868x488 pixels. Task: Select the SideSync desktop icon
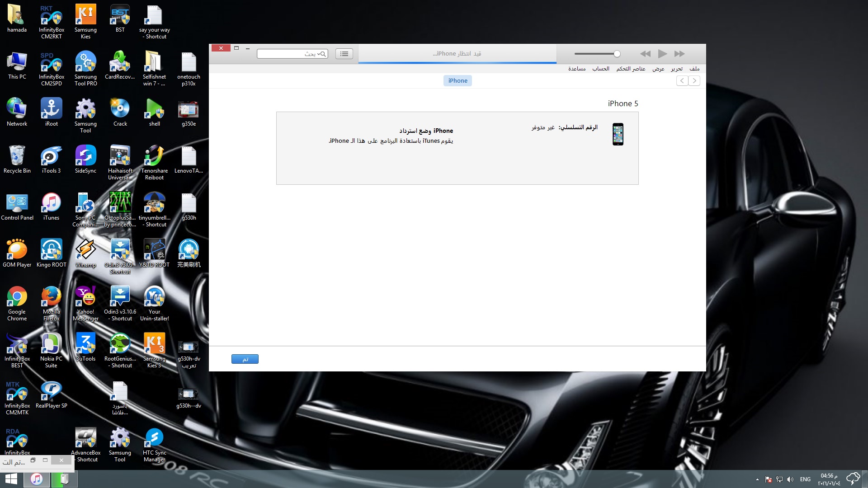click(x=85, y=160)
